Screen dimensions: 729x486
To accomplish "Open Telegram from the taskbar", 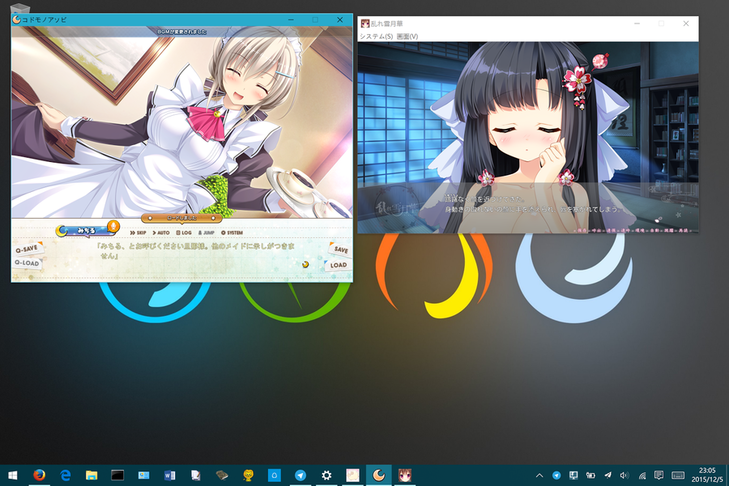I will [x=300, y=475].
